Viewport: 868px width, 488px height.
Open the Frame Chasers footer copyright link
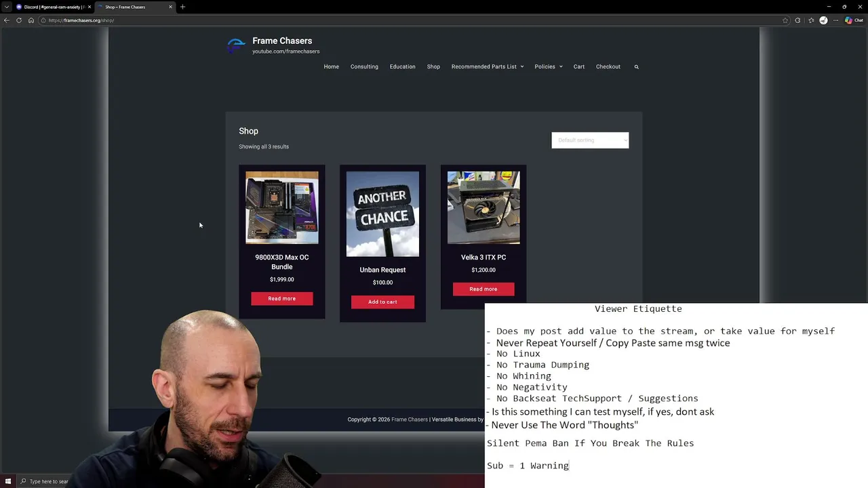(x=410, y=420)
